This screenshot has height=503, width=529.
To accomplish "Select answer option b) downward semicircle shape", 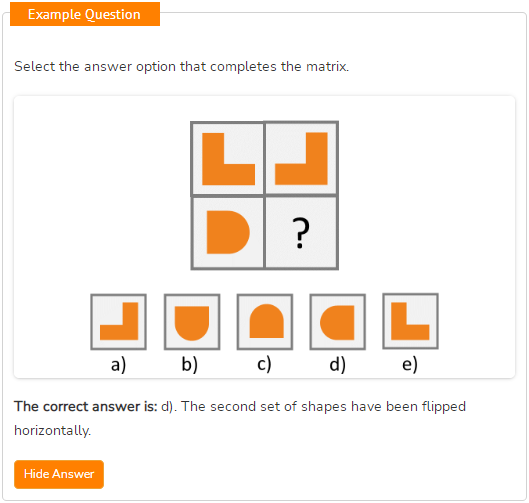I will (x=192, y=322).
